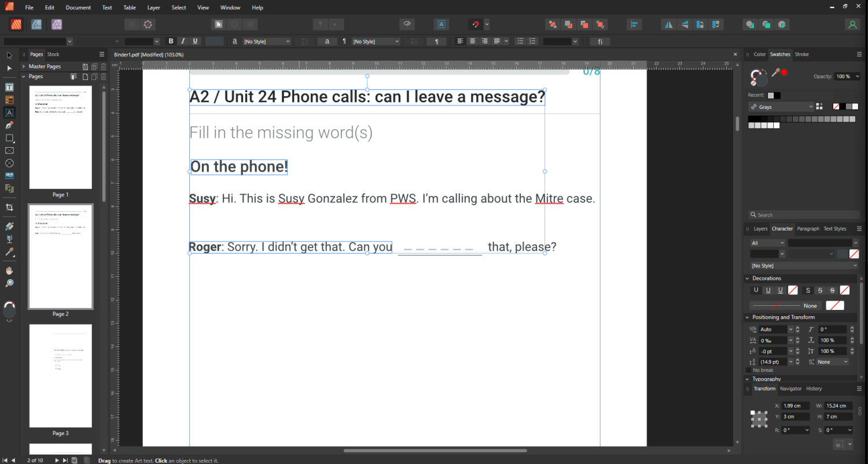Select the Table tool
This screenshot has width=868, height=464.
point(9,100)
